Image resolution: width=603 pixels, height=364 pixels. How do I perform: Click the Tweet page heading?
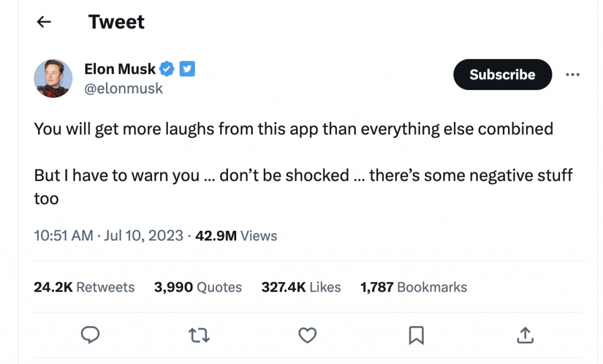point(116,22)
